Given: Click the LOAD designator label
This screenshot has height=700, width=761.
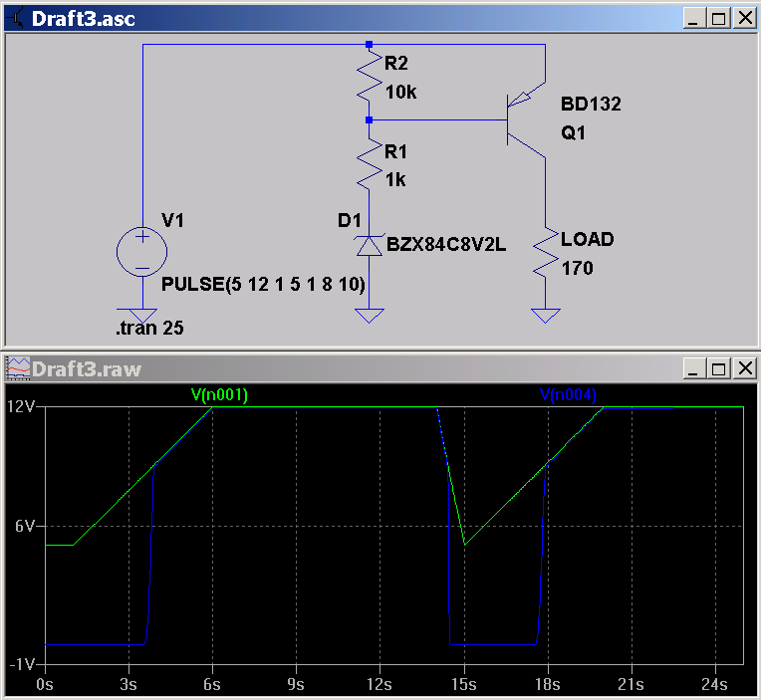Looking at the screenshot, I should click(588, 239).
